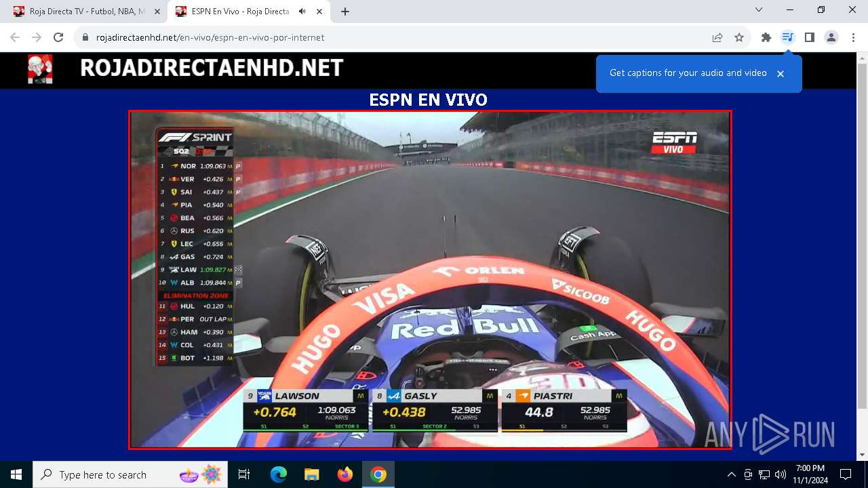Open the network icon in system tray
Screen dimensions: 868x488
pos(764,474)
